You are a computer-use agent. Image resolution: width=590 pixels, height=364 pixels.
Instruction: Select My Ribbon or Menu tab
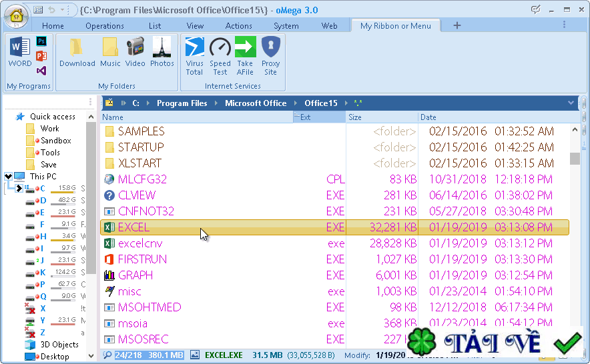(396, 26)
